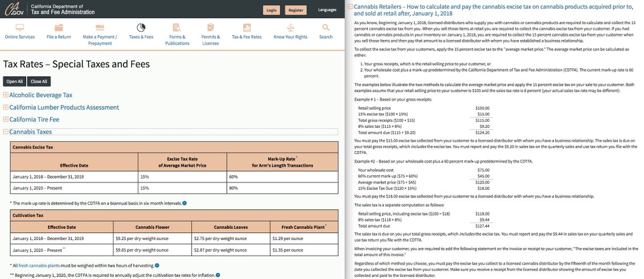Click info icon after inflation footnote

click(218, 275)
